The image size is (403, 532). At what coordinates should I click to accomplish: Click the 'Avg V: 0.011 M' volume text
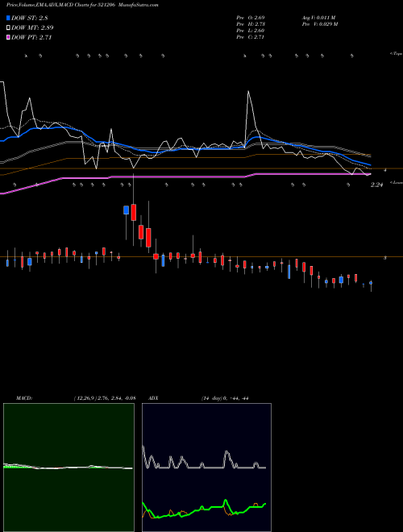(318, 17)
